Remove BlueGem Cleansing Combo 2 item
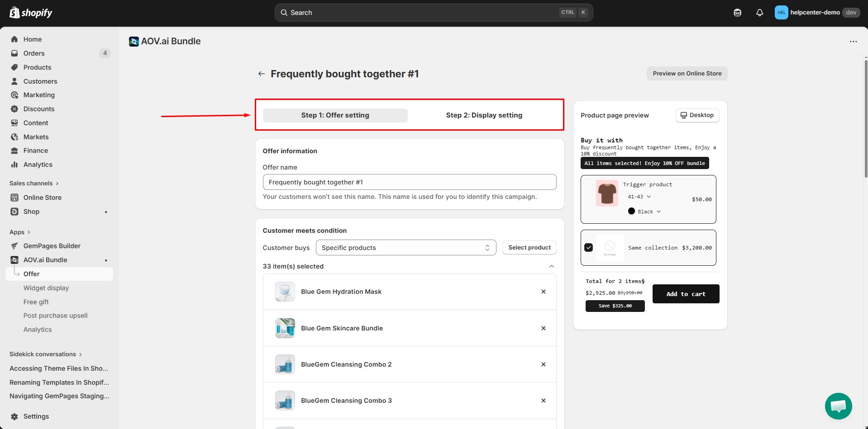The width and height of the screenshot is (868, 429). point(543,364)
